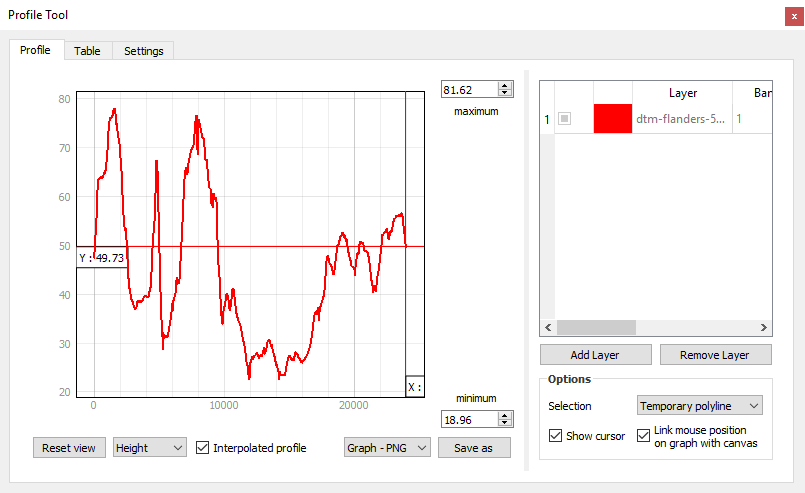Disable the Show cursor option

coord(556,436)
